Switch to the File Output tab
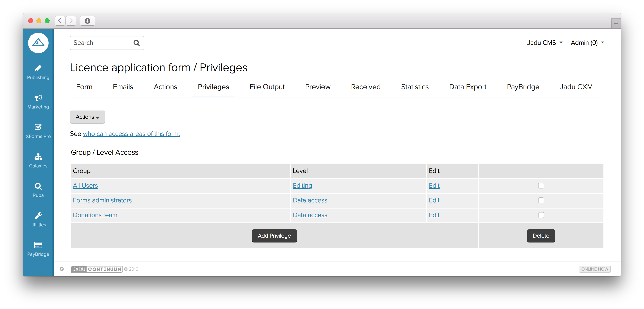 point(267,87)
